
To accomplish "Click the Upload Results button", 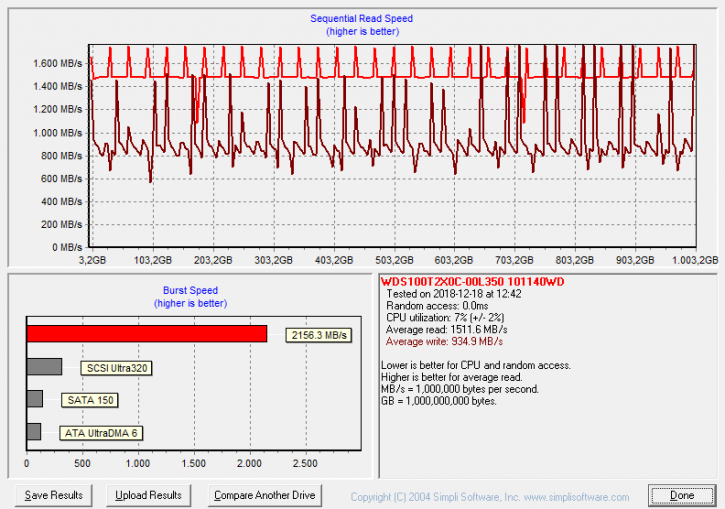I will pos(148,496).
